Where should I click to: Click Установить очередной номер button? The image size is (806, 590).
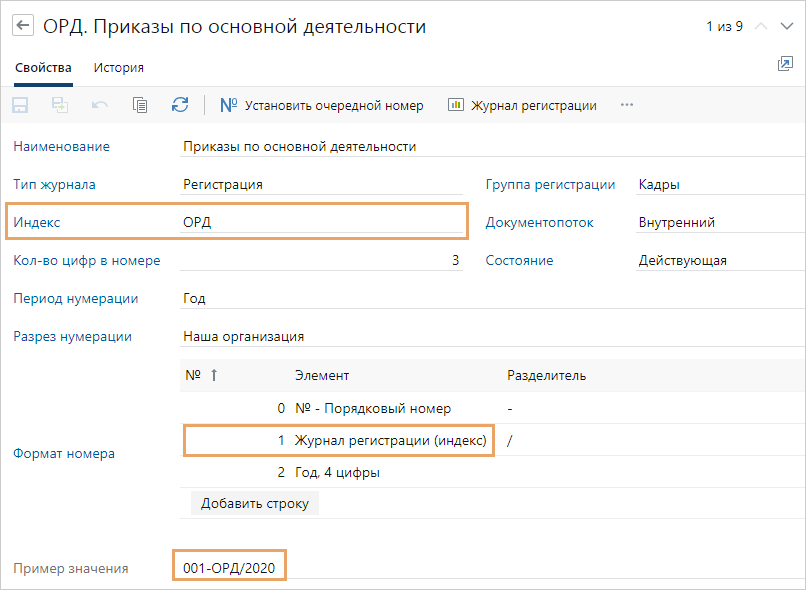[x=321, y=105]
